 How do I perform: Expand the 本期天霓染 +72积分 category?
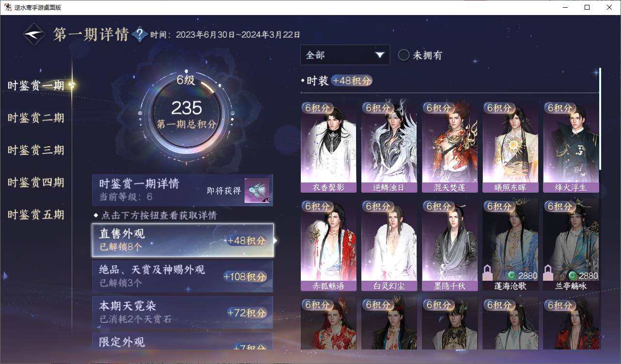click(x=183, y=312)
